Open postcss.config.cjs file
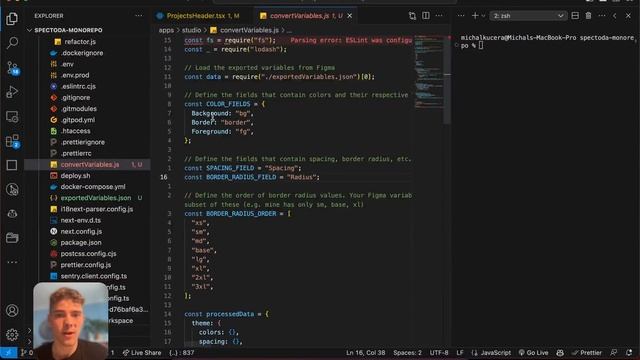 pyautogui.click(x=88, y=254)
